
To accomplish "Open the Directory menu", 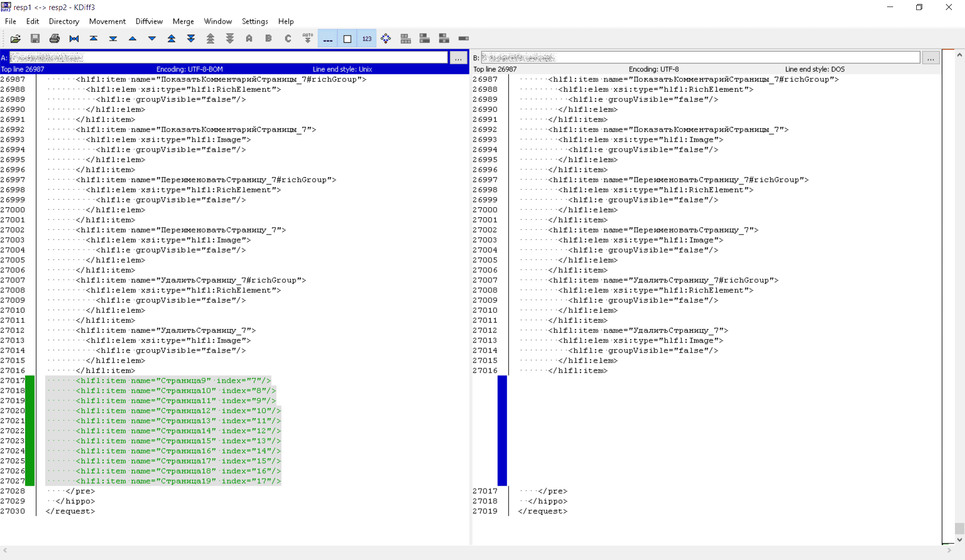I will pos(64,21).
